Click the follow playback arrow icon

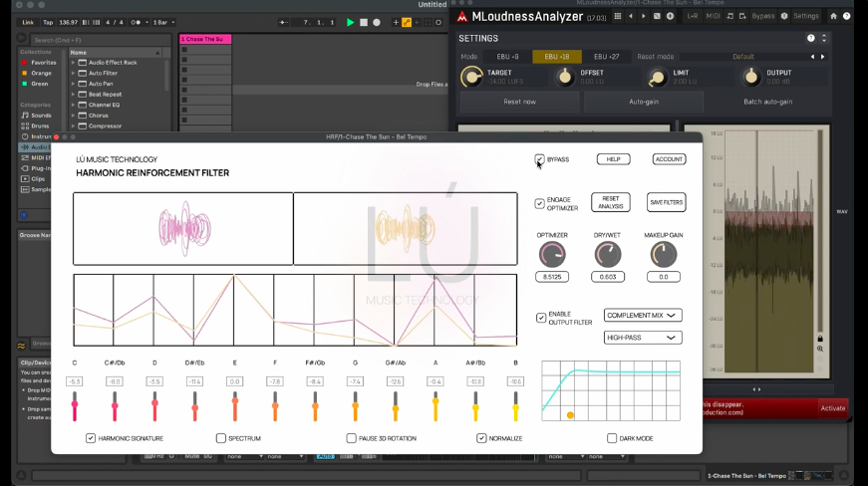coord(283,23)
